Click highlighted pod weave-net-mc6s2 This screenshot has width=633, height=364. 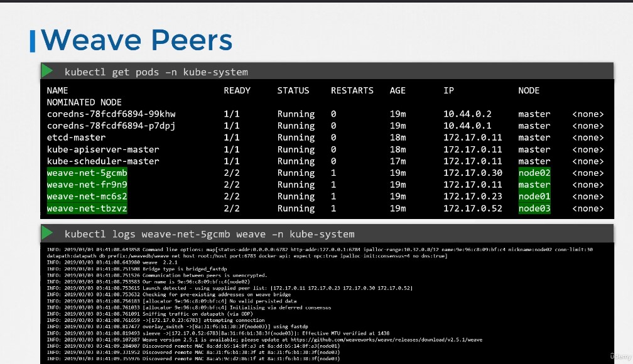87,196
